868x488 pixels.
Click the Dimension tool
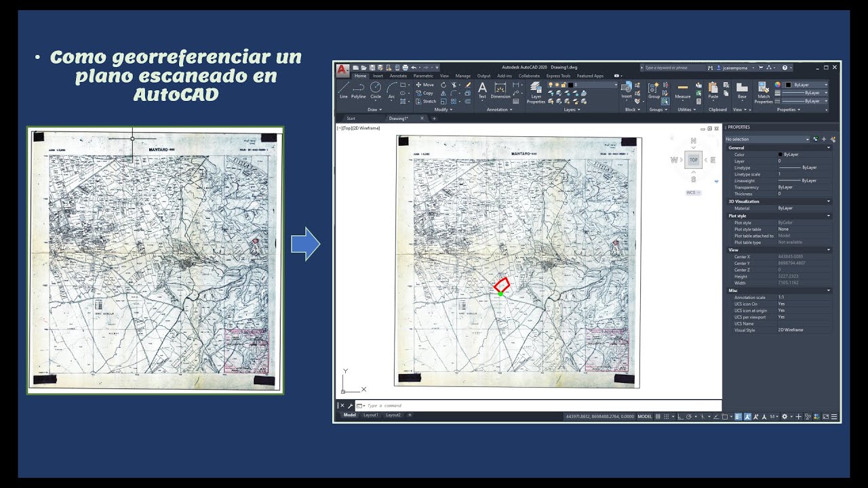coord(500,89)
